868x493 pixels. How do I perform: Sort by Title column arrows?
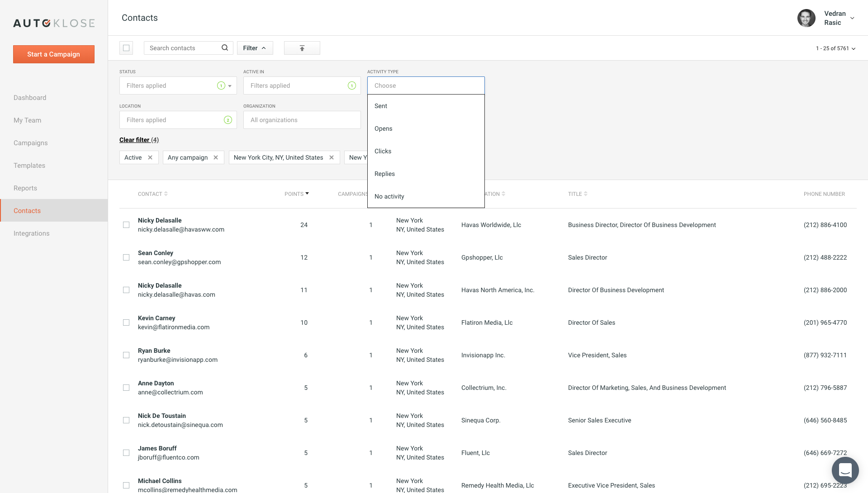(x=586, y=194)
